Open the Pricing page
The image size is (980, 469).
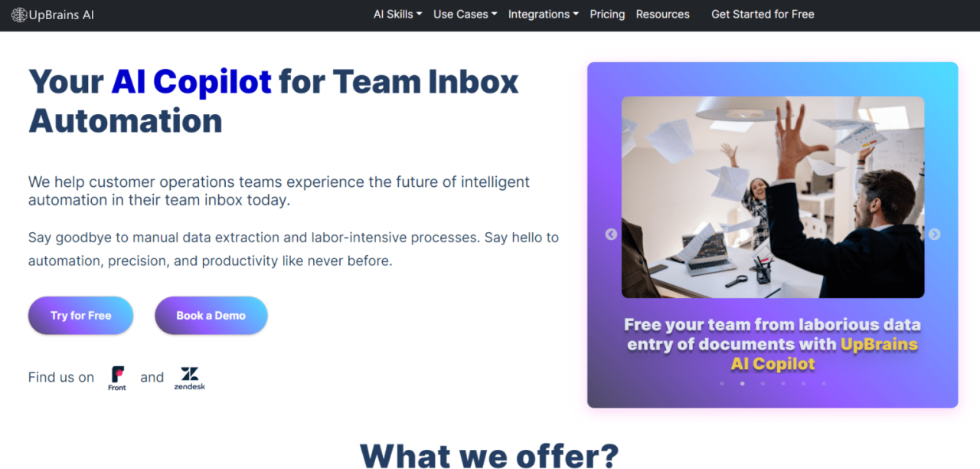pyautogui.click(x=607, y=15)
